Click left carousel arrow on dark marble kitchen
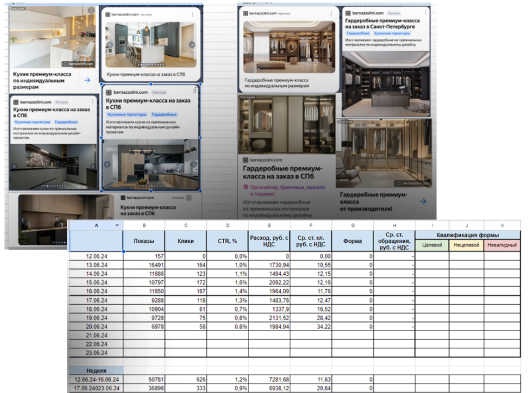 [x=14, y=166]
